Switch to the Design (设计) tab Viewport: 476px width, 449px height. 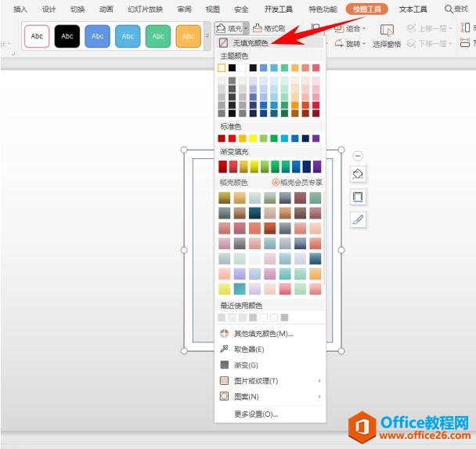tap(49, 9)
